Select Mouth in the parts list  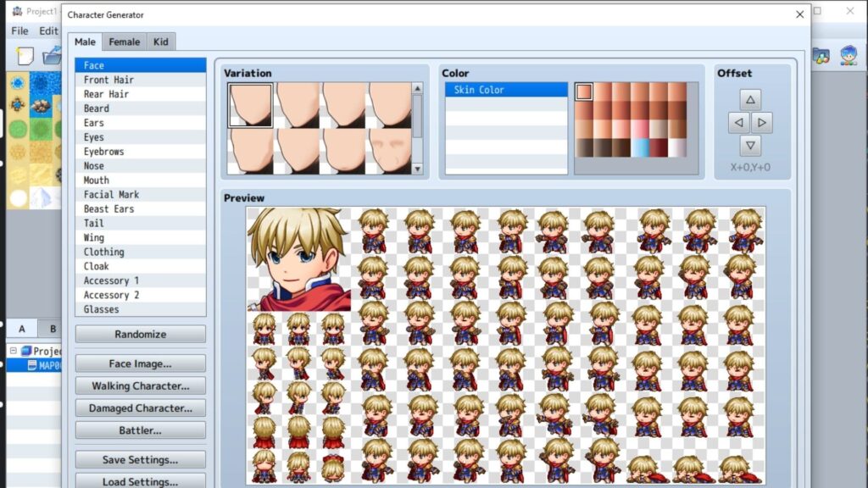[141, 180]
